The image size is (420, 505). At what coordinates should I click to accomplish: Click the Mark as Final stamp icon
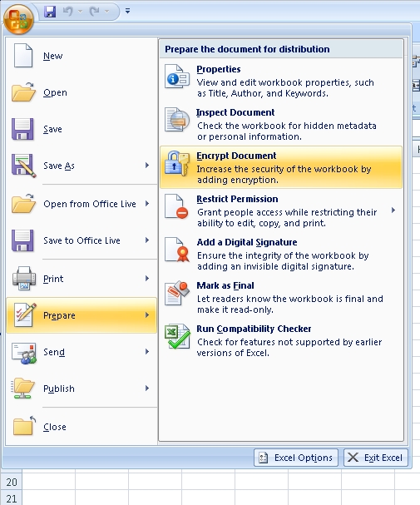click(x=176, y=293)
